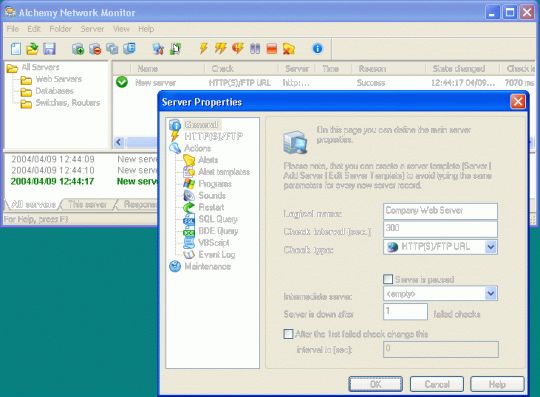The image size is (540, 397).
Task: Click the double lightning bolt check icon
Action: point(220,49)
